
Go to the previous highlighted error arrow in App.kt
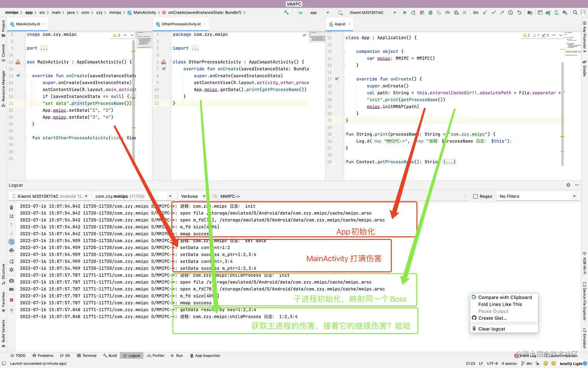(554, 35)
